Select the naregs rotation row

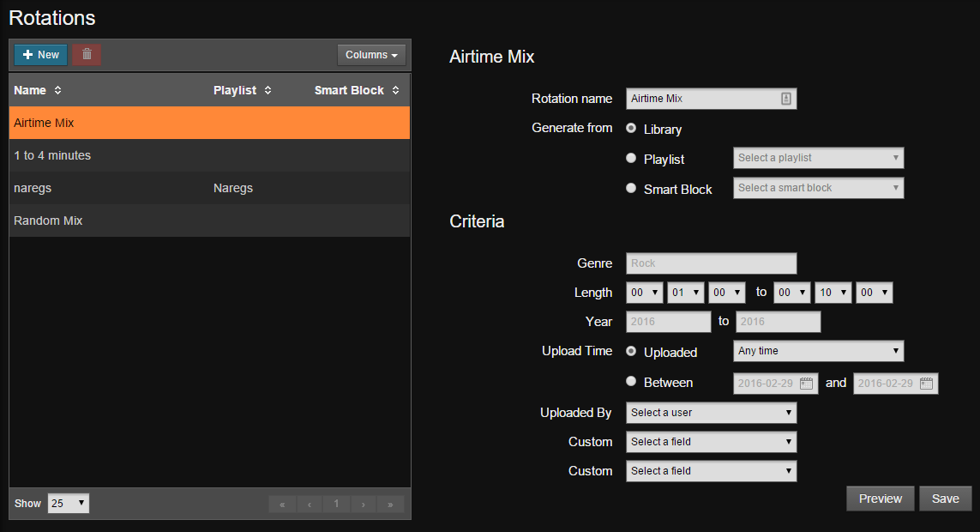tap(209, 188)
